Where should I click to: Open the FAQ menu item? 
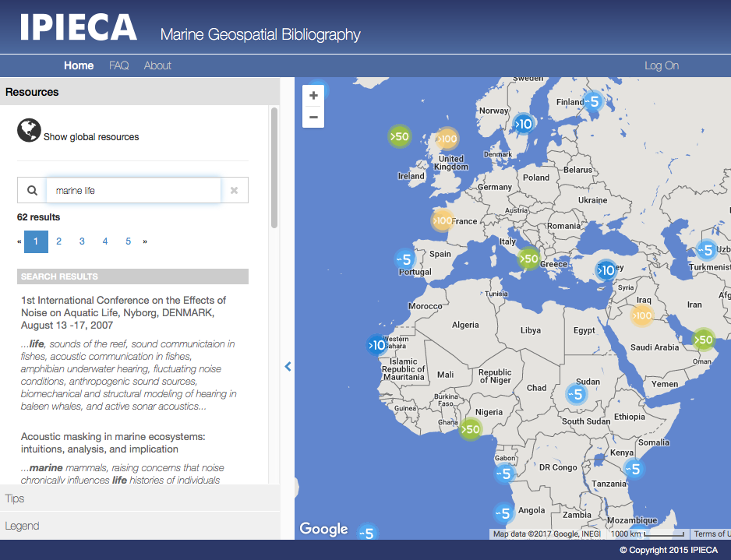click(x=118, y=65)
